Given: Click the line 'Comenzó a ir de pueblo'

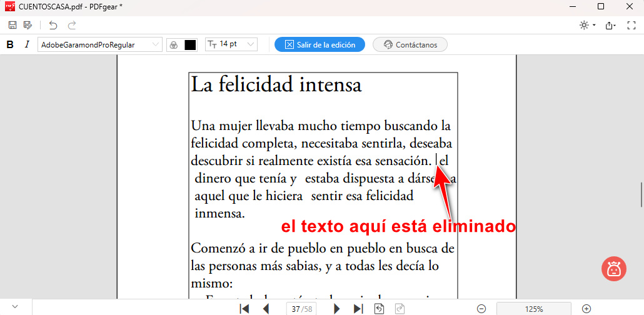Looking at the screenshot, I should click(323, 249).
